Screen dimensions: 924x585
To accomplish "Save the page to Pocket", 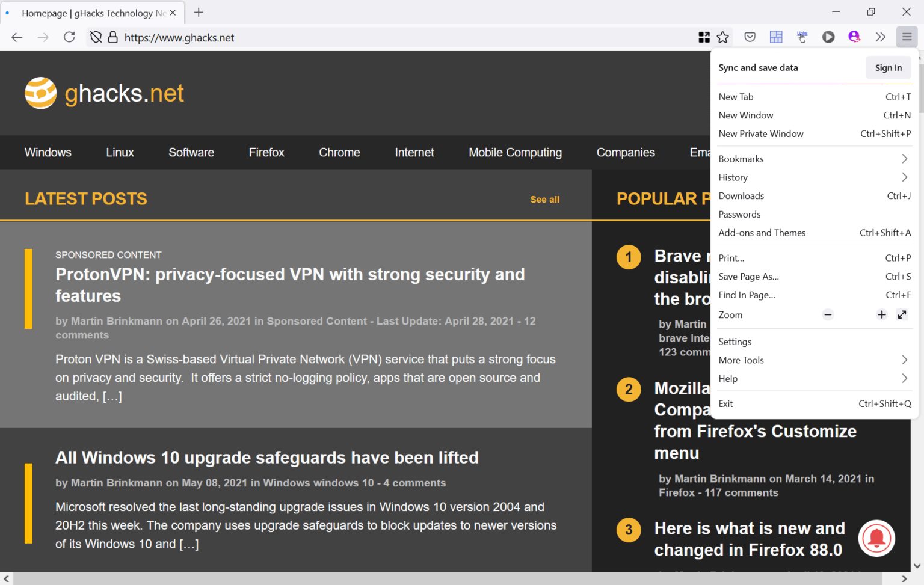I will click(750, 37).
